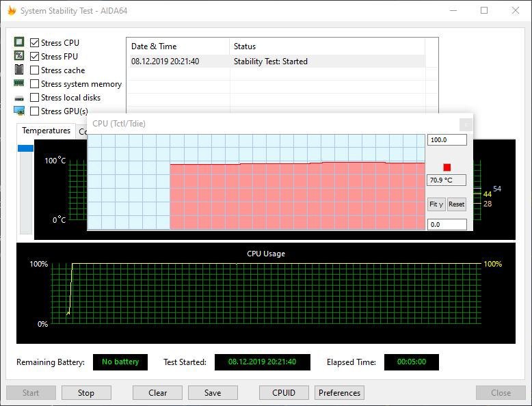Click the 44 temperature reading on graph
This screenshot has width=532, height=406.
[488, 194]
